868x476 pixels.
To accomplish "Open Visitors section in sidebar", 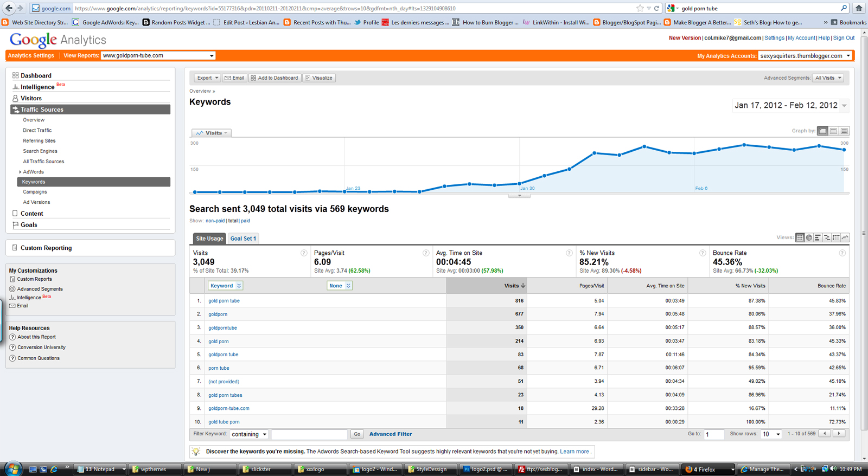I will click(31, 99).
